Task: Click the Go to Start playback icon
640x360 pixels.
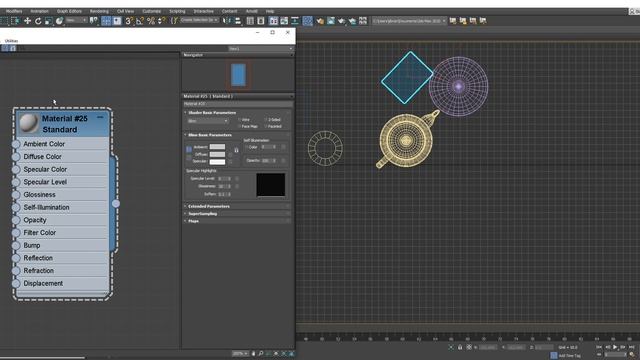Action: click(x=599, y=347)
